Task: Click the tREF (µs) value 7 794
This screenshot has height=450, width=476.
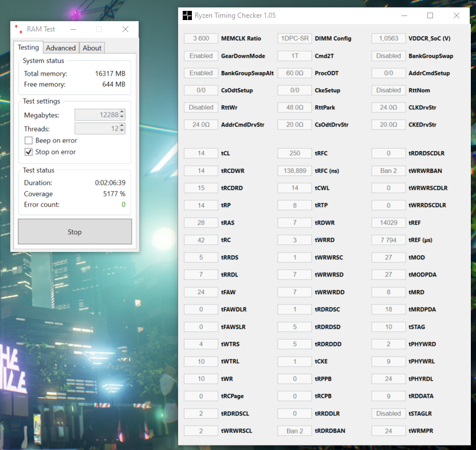Action: coord(388,240)
